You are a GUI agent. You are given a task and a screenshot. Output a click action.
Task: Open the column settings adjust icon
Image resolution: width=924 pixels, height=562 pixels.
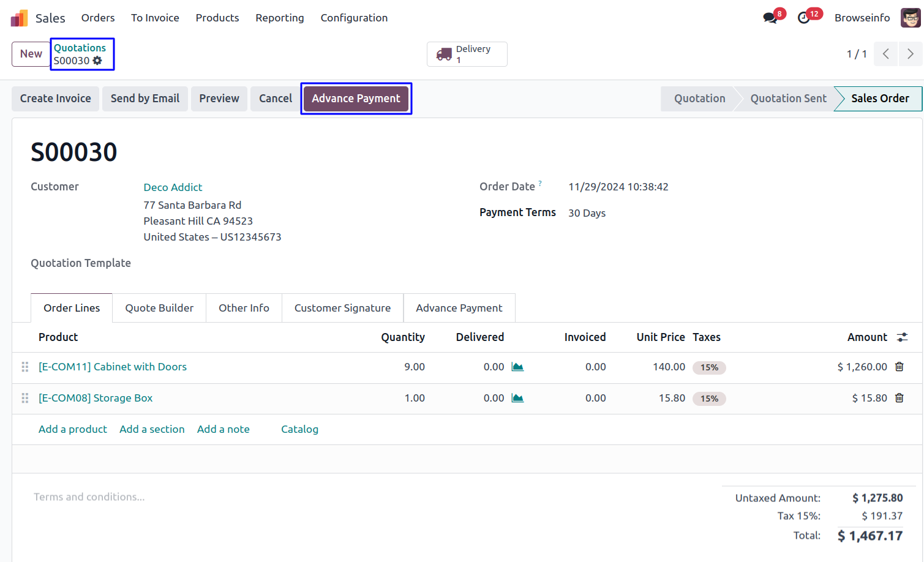[902, 337]
